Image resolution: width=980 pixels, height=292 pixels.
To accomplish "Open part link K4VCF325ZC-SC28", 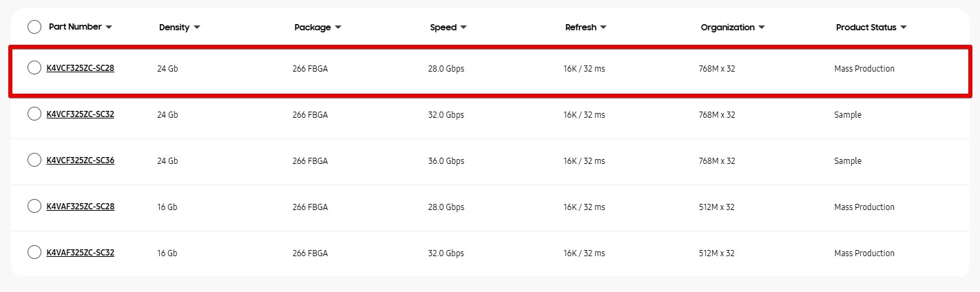I will (80, 68).
